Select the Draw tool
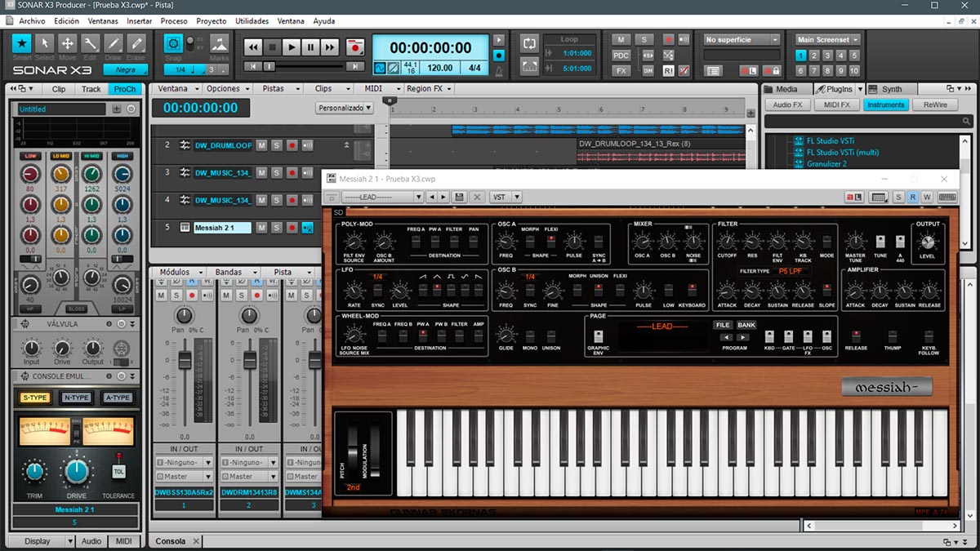Screen dimensions: 980x551 tap(114, 43)
